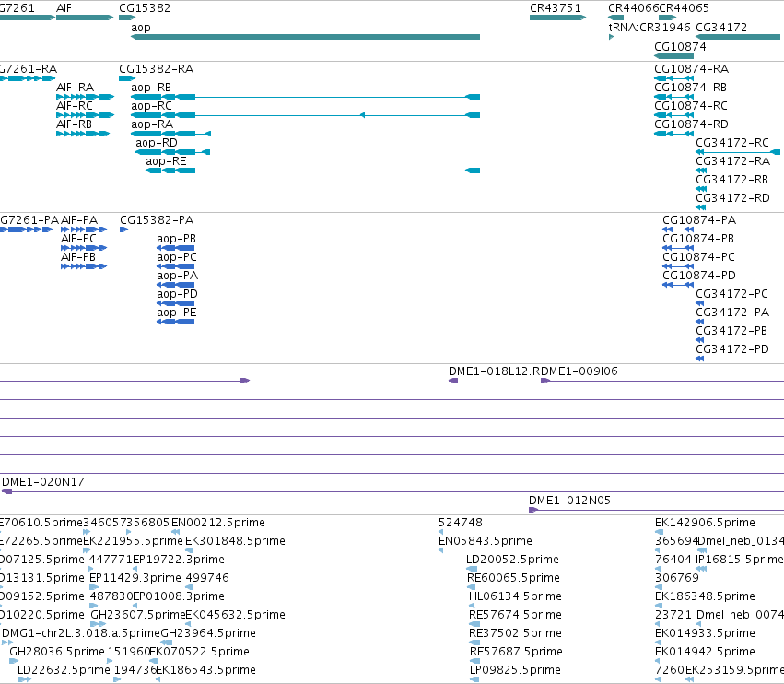Viewport: 784px width, 684px height.
Task: Select the AIF-PA protein label
Action: [79, 220]
